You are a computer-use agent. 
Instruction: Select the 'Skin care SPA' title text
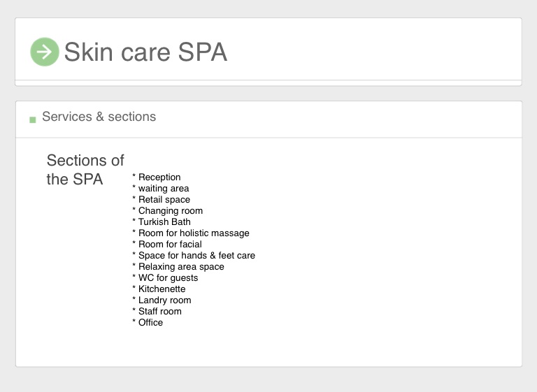point(145,52)
